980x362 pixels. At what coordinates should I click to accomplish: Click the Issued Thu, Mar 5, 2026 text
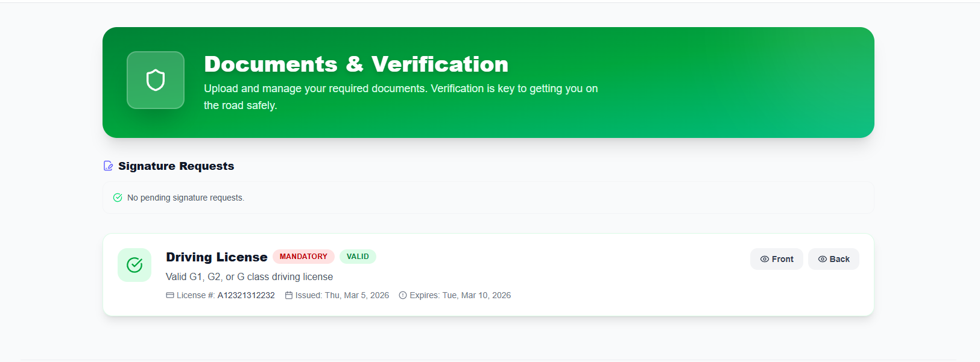pos(342,295)
